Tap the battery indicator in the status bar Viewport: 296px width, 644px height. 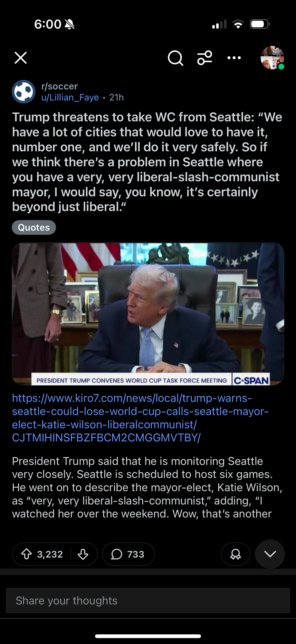(260, 24)
